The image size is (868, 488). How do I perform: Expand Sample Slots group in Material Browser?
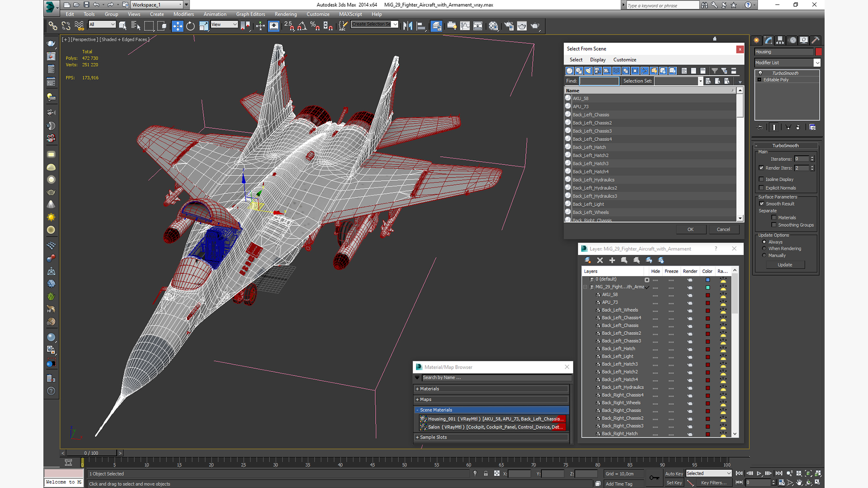click(491, 437)
